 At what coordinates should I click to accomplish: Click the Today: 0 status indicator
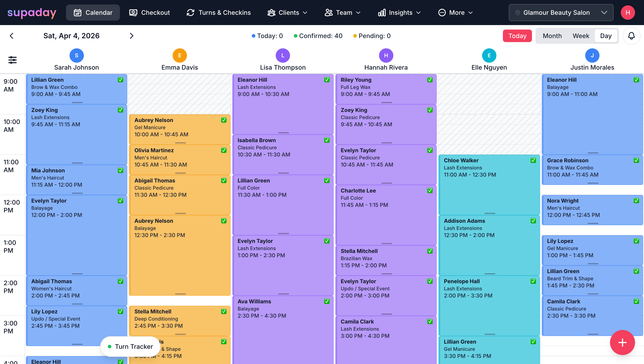pyautogui.click(x=267, y=36)
